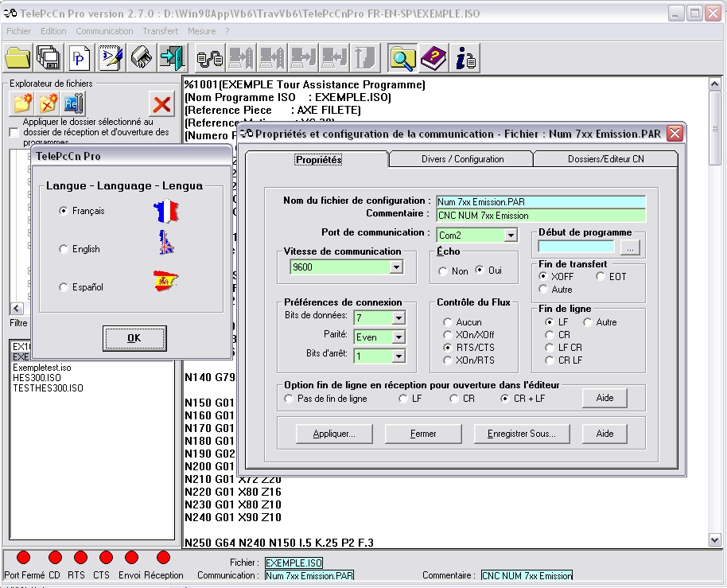Click the big red X delete icon
This screenshot has width=727, height=588.
pos(161,104)
